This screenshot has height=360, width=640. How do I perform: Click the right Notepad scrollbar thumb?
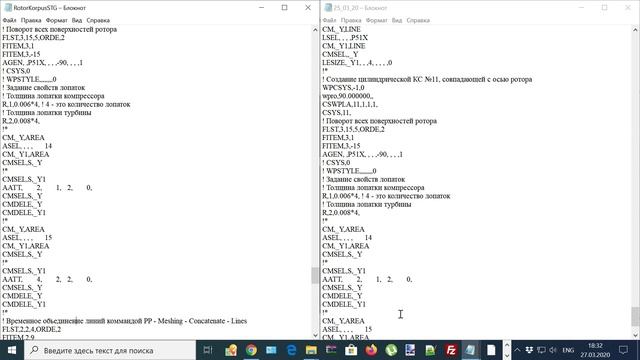(x=635, y=316)
